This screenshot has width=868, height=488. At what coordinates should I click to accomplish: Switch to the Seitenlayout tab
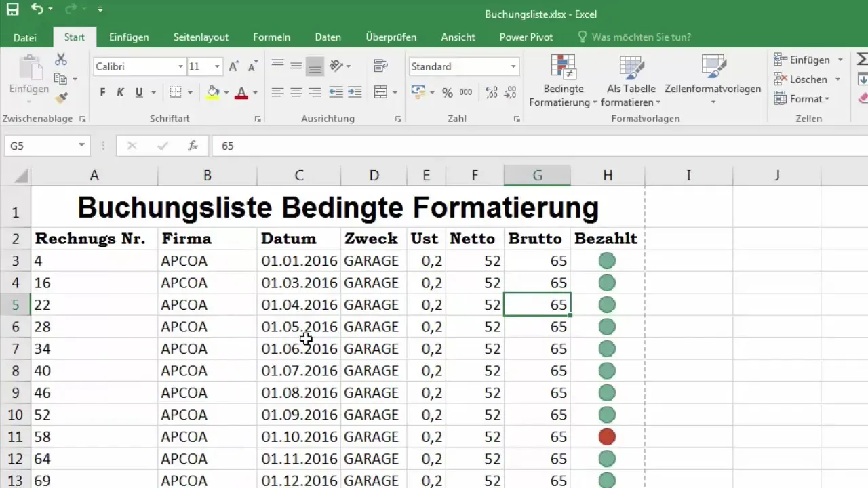[x=201, y=37]
